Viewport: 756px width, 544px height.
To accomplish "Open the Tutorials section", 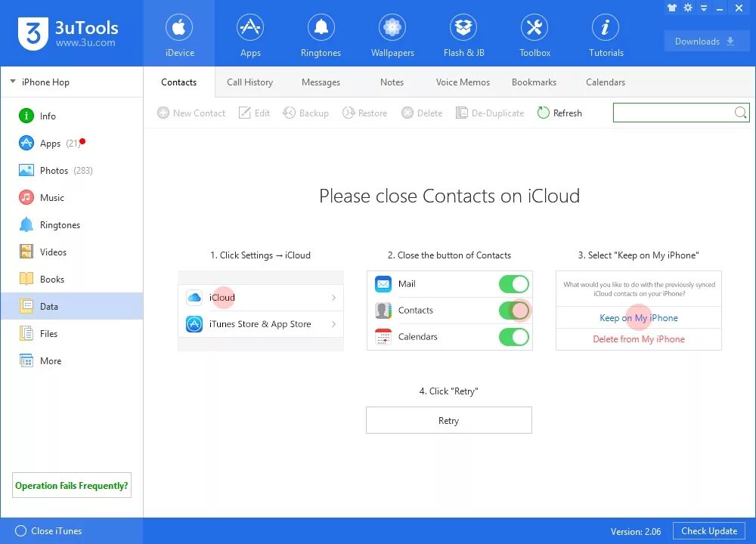I will [606, 36].
